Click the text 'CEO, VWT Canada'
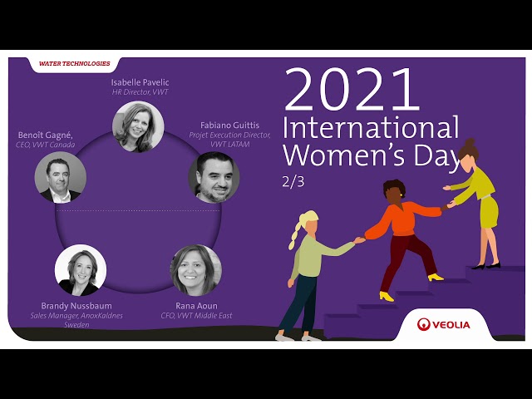This screenshot has width=532, height=399. pos(46,145)
